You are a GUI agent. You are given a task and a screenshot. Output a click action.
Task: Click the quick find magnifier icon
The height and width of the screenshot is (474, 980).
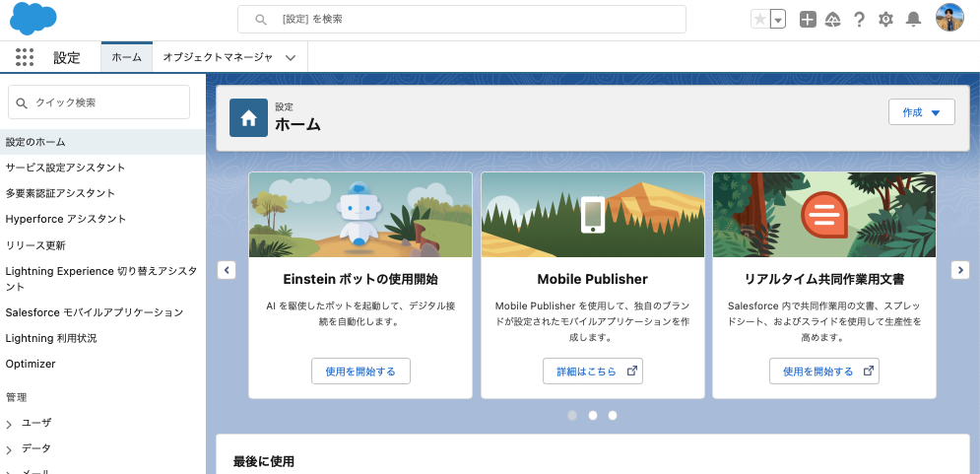tap(22, 102)
